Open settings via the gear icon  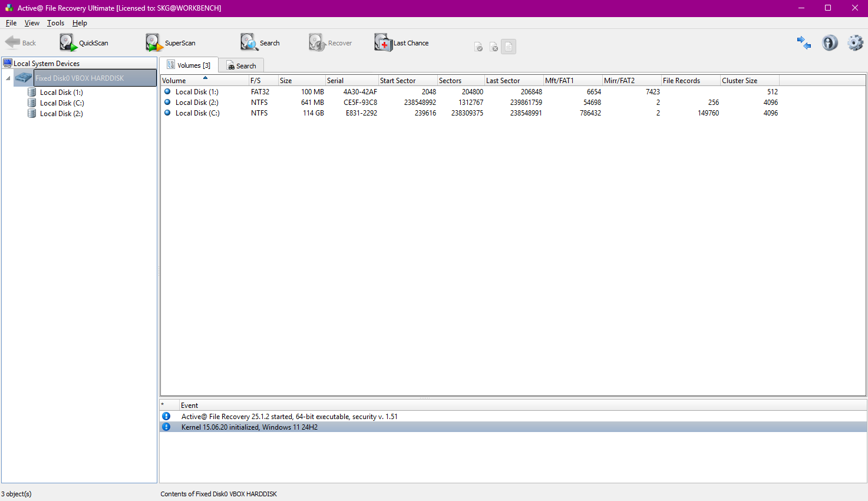coord(855,42)
